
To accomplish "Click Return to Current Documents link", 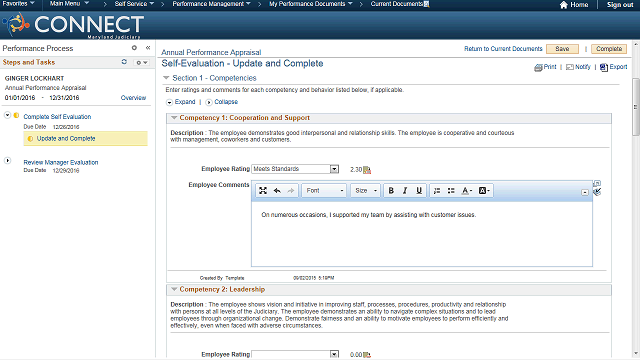I will tap(503, 49).
